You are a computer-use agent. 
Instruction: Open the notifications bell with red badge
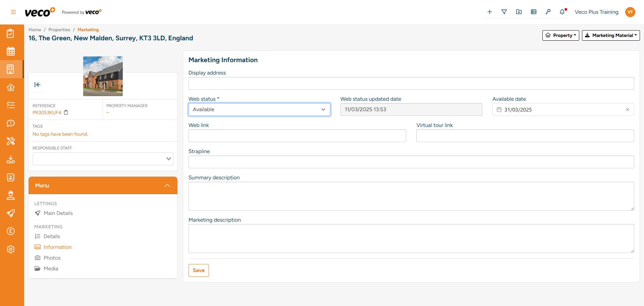(561, 12)
